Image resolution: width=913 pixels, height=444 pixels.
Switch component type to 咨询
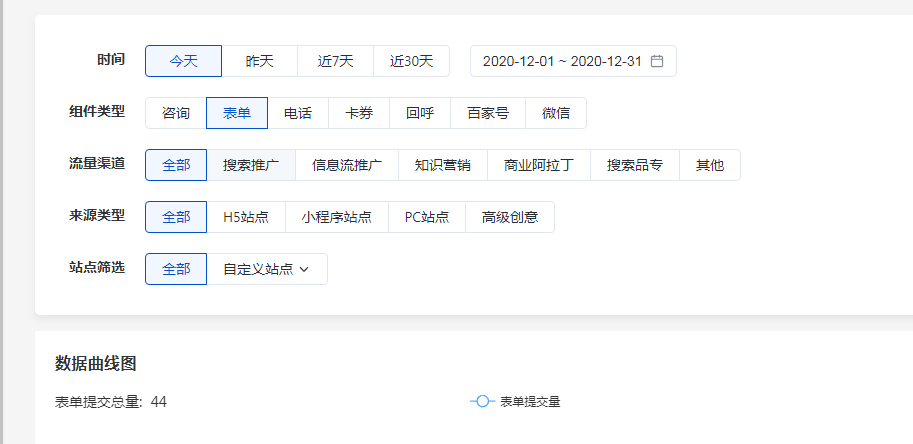point(176,113)
